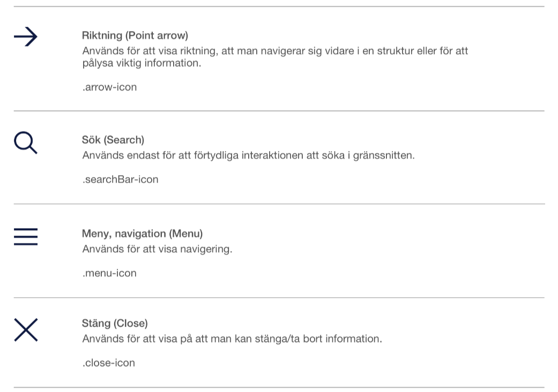Select the 'Sök (Search)' heading
The height and width of the screenshot is (392, 558).
(x=113, y=140)
